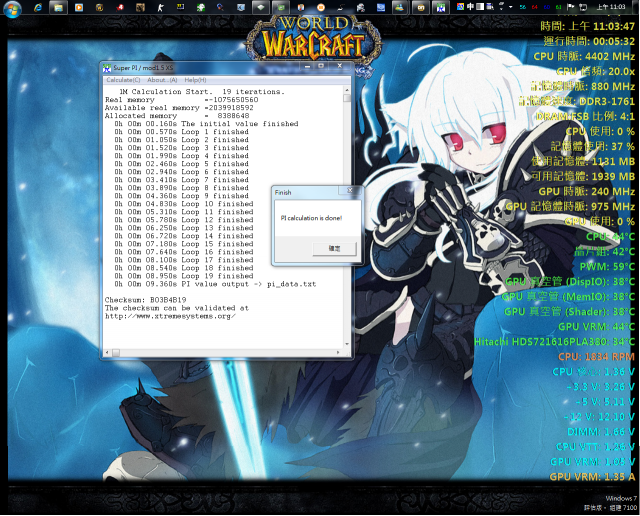Click the http://www.xtremesystems.org/ text
The width and height of the screenshot is (640, 516).
170,316
